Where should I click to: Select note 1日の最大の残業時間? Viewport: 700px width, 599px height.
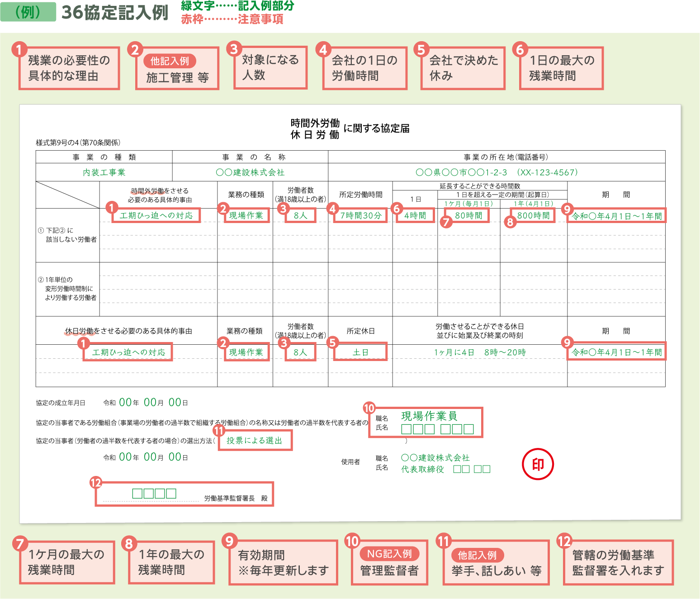(x=562, y=68)
